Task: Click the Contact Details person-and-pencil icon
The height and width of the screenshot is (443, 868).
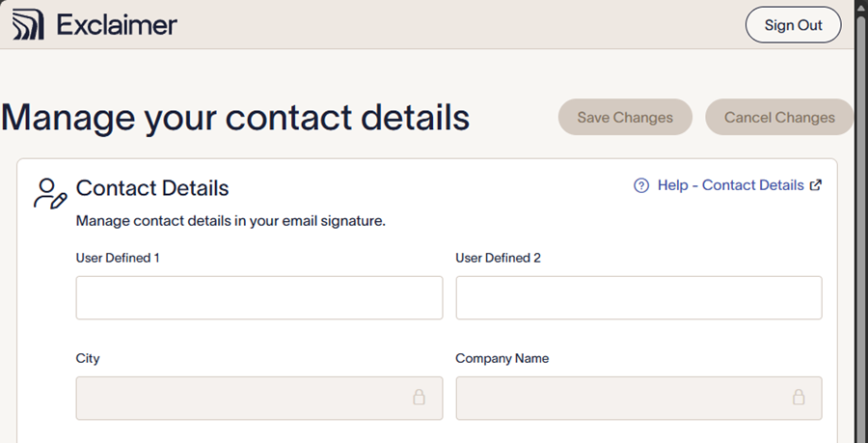Action: tap(49, 193)
